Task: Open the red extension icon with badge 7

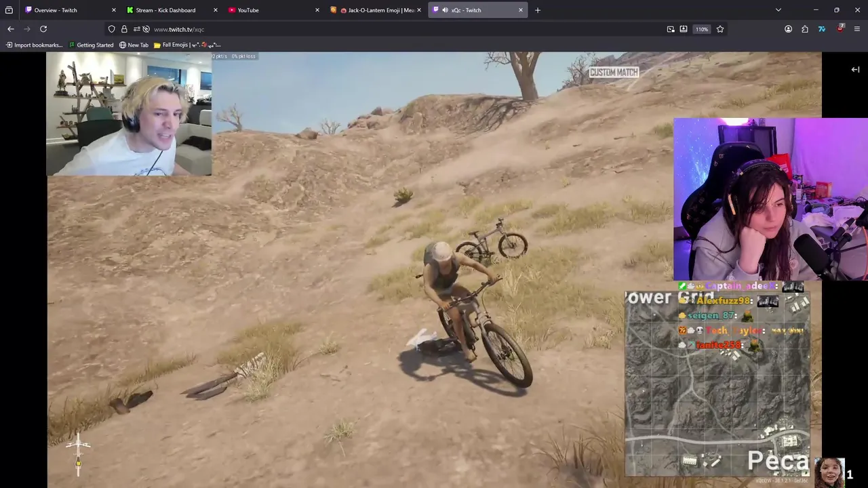Action: [x=840, y=28]
